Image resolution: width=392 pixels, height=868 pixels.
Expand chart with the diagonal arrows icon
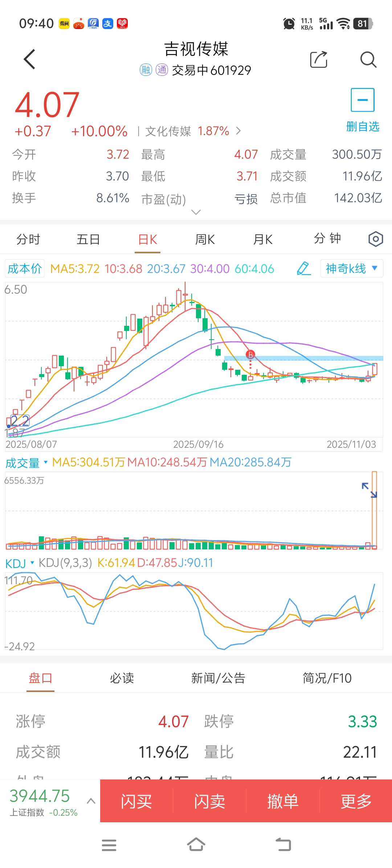(x=369, y=490)
